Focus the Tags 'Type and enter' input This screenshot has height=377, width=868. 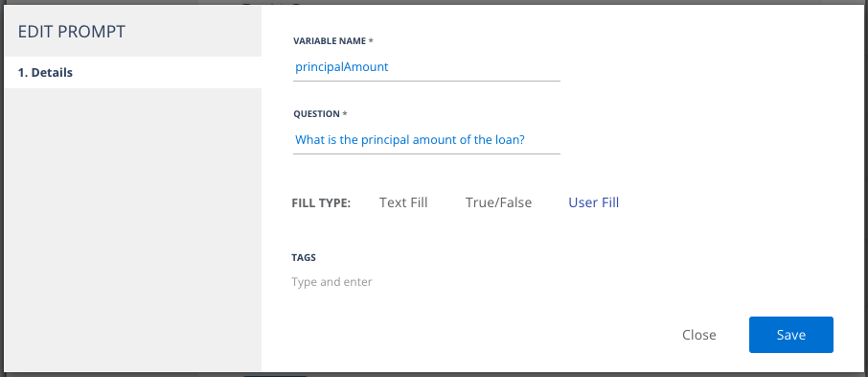(425, 282)
